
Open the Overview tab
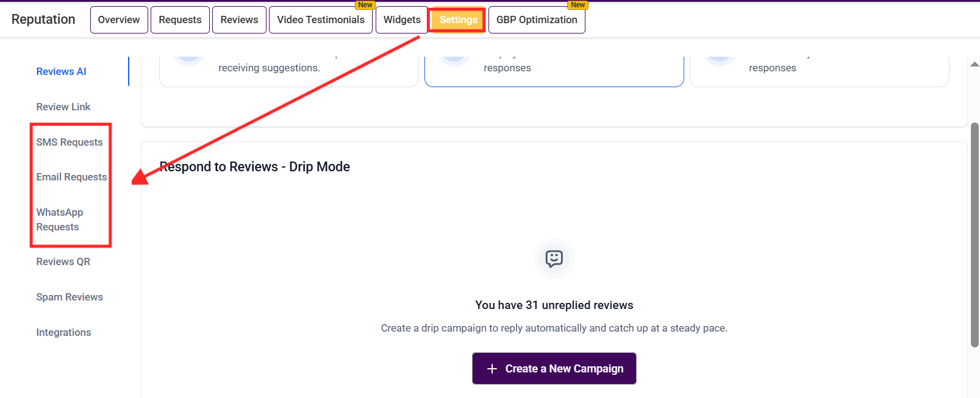point(119,20)
